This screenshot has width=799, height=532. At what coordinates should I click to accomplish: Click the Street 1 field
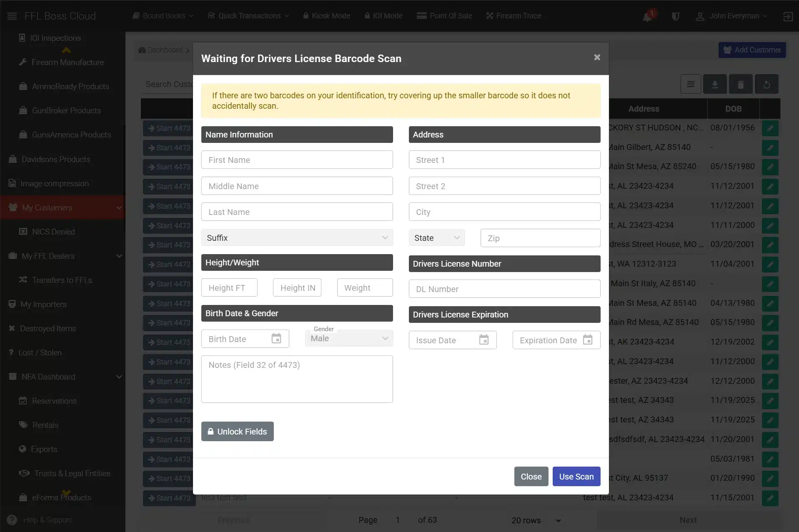point(504,160)
